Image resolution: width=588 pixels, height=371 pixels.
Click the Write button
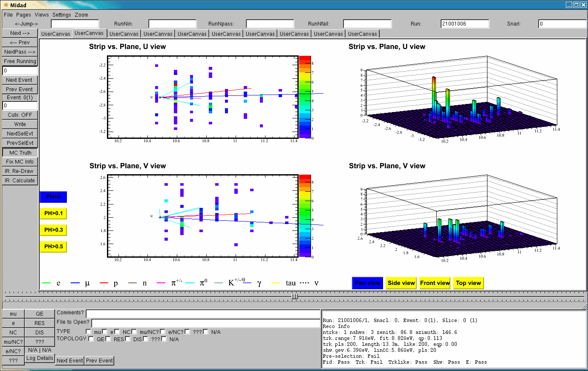point(20,124)
